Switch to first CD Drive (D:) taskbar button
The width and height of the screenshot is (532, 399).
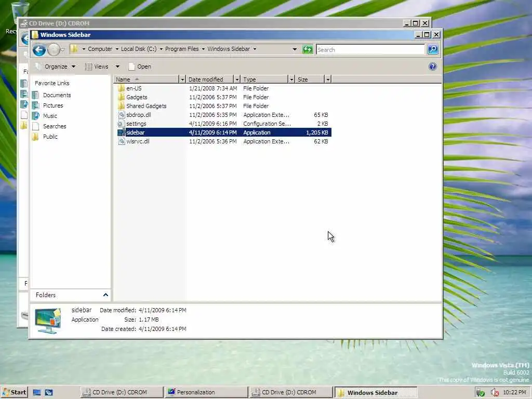click(122, 393)
